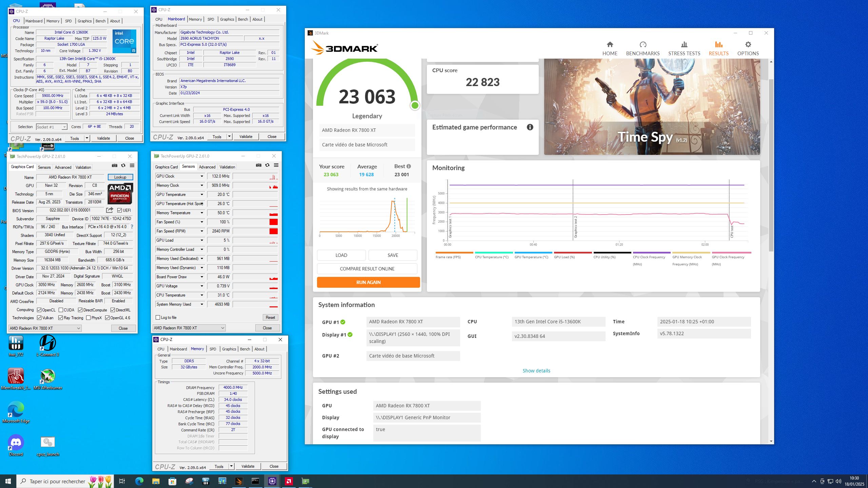Open Board Power Draw sensor dropdown

tap(201, 277)
